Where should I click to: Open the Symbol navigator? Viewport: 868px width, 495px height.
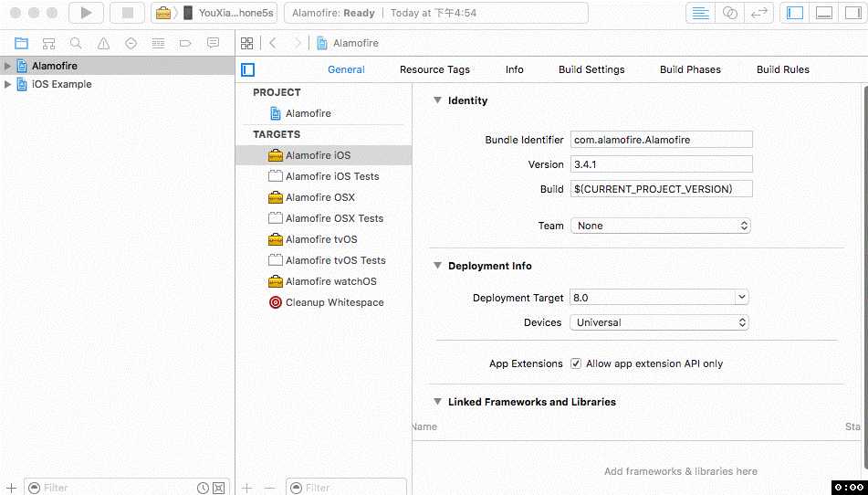pos(48,43)
